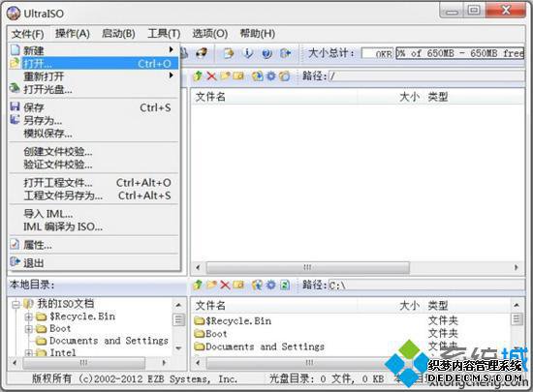Click the red delete X in local toolbar
Viewport: 533px width, 392px height.
click(225, 285)
